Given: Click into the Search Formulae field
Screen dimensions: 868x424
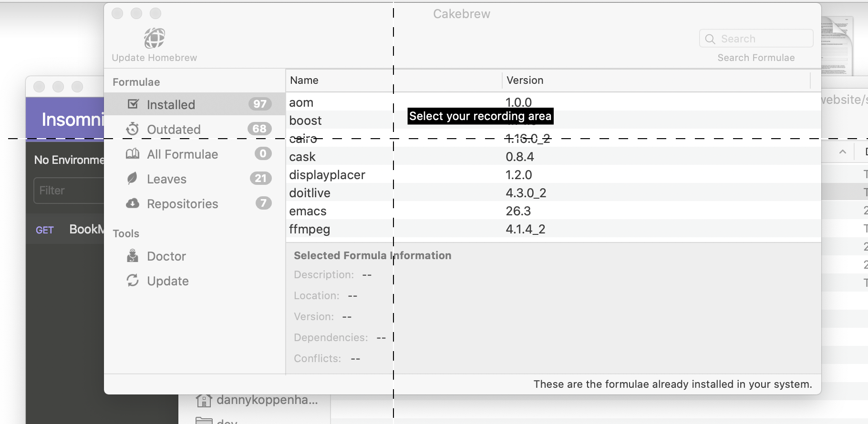Looking at the screenshot, I should tap(756, 39).
